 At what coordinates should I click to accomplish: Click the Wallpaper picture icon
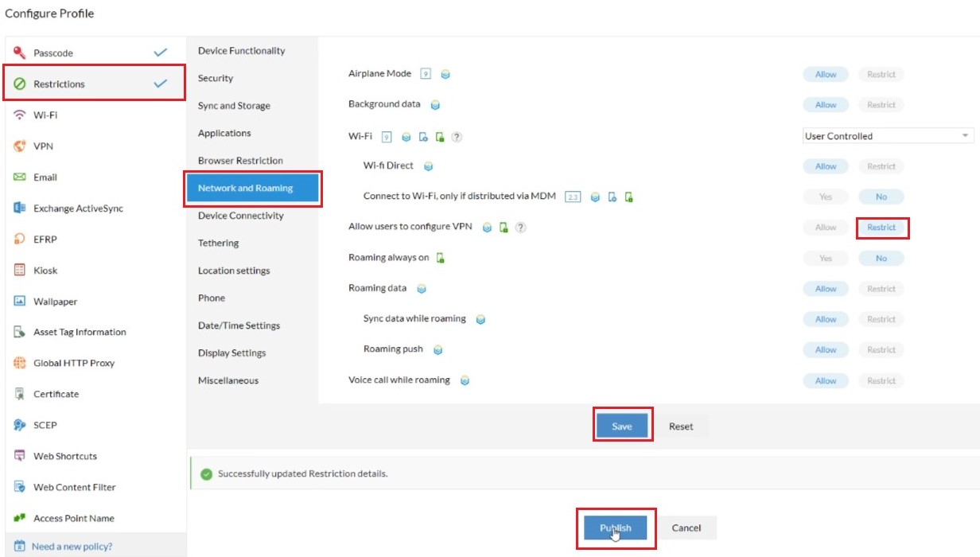20,302
